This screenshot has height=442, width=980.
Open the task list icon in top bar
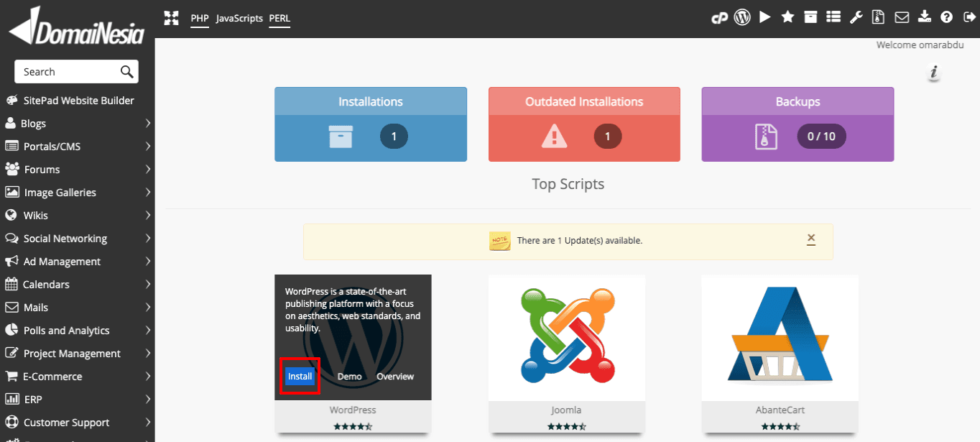pos(833,17)
